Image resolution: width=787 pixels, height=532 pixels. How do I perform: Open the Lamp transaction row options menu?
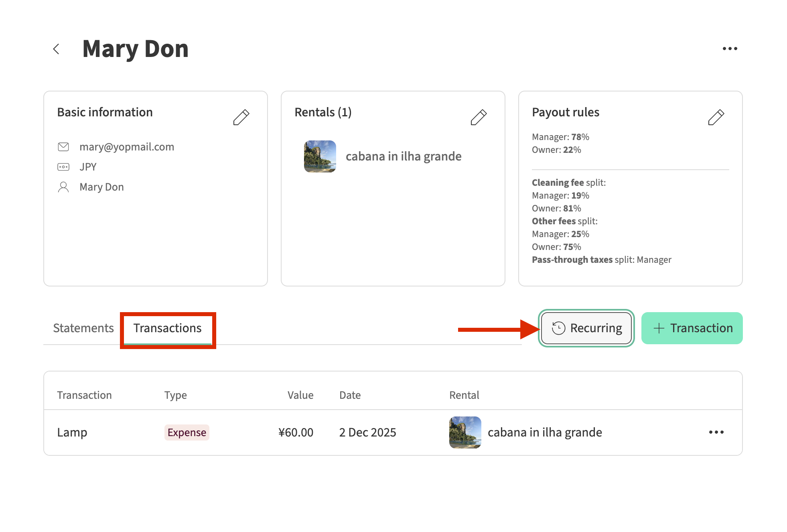(716, 433)
